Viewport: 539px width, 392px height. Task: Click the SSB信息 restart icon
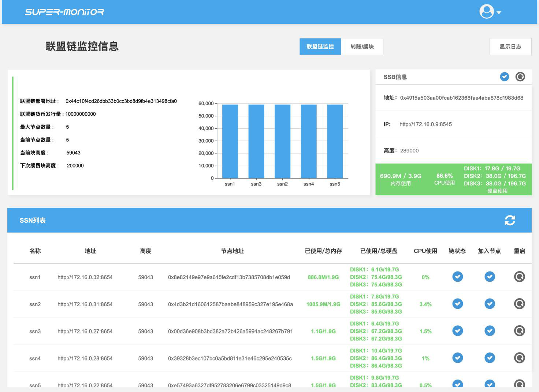[x=520, y=77]
